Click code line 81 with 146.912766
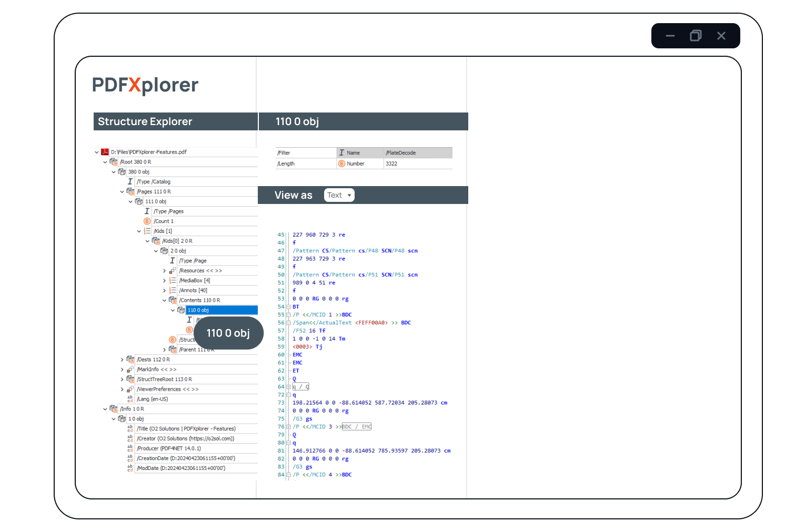This screenshot has height=532, width=785. click(371, 451)
